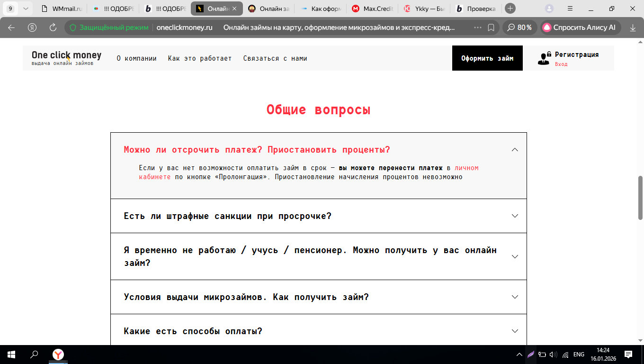Expand Какие есть способы оплаты chevron
The width and height of the screenshot is (644, 364).
(x=515, y=331)
